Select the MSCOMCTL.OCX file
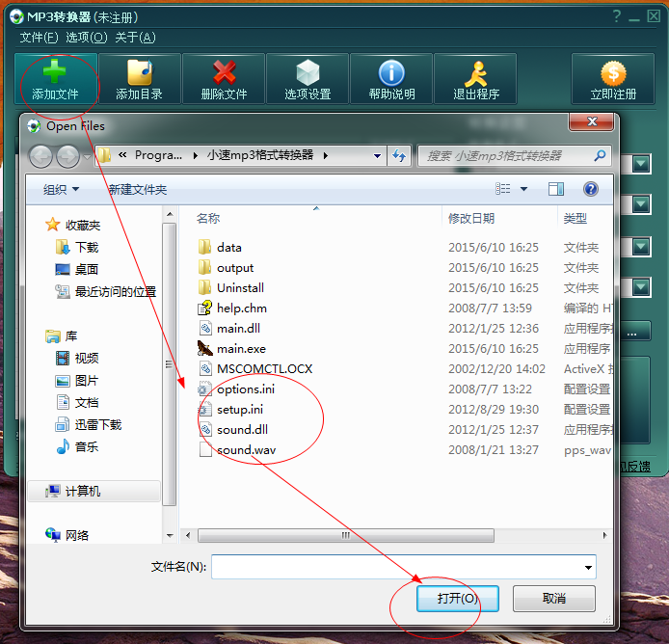Viewport: 669px width, 644px height. (x=255, y=368)
